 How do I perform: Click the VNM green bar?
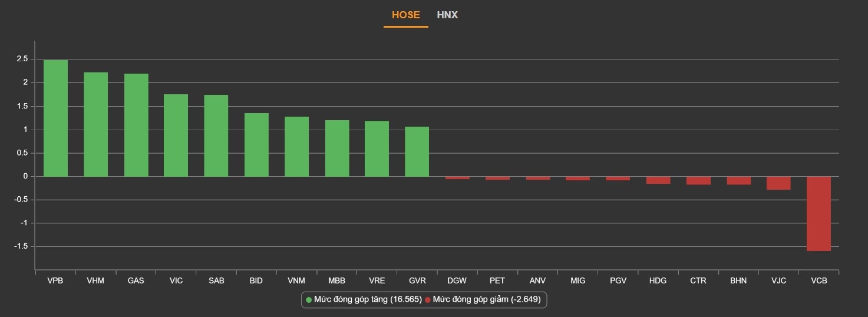click(296, 146)
